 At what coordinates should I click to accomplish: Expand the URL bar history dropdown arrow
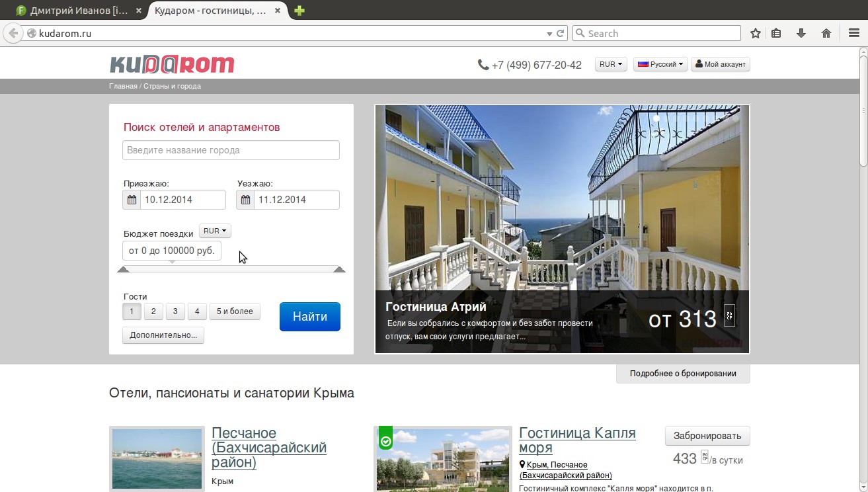tap(549, 33)
